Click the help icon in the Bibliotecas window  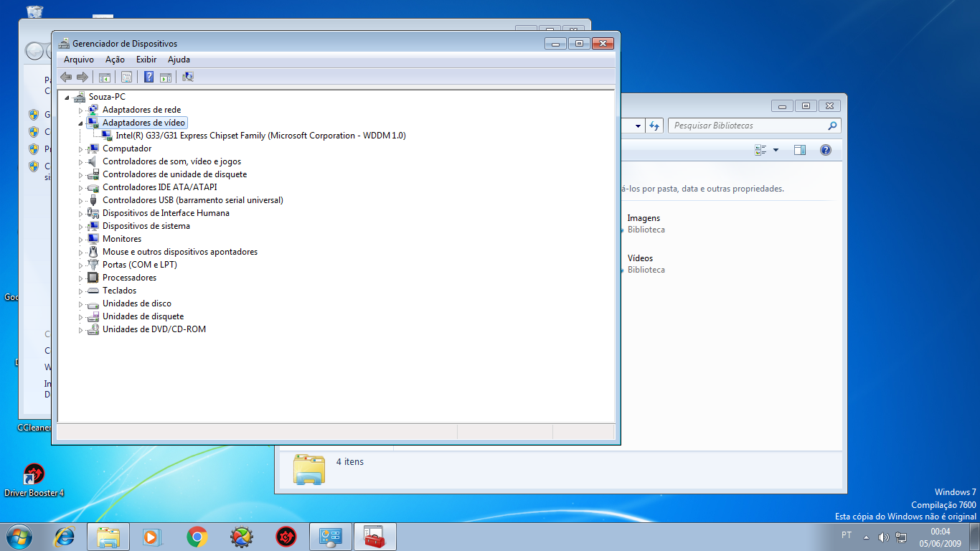pos(825,150)
